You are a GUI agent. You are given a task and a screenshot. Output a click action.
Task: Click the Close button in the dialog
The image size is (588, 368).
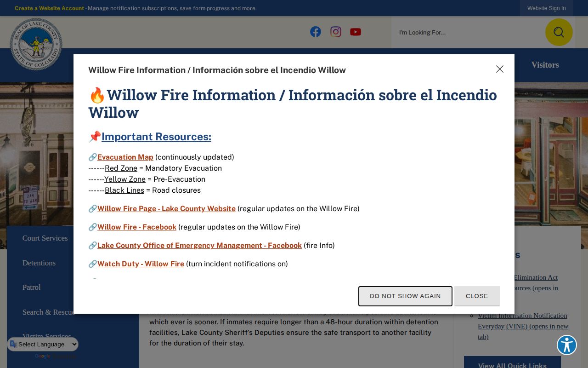(477, 296)
